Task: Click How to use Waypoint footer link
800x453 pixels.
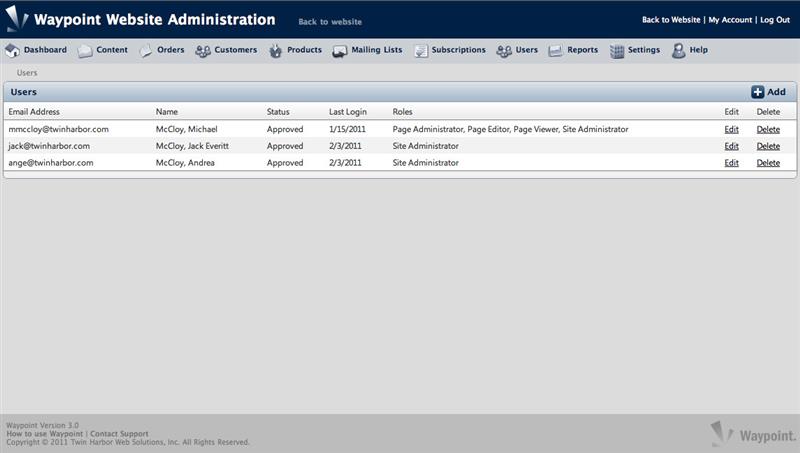Action: pyautogui.click(x=44, y=434)
